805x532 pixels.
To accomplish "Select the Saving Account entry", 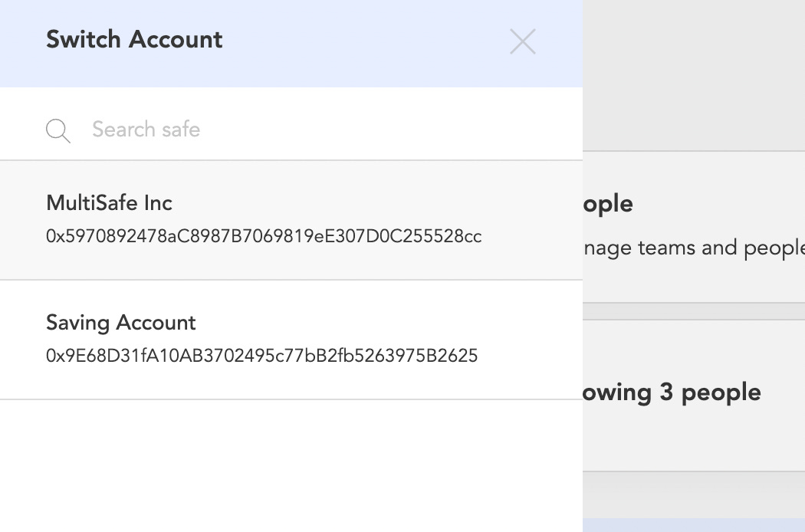I will tap(291, 340).
